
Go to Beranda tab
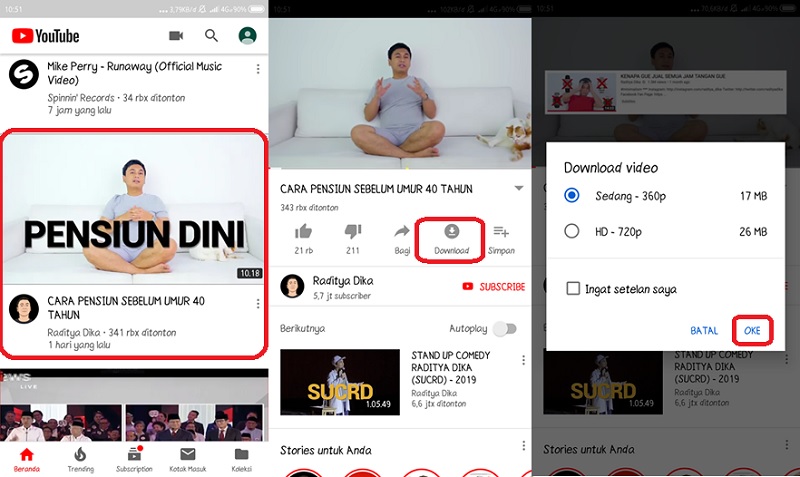[x=27, y=460]
